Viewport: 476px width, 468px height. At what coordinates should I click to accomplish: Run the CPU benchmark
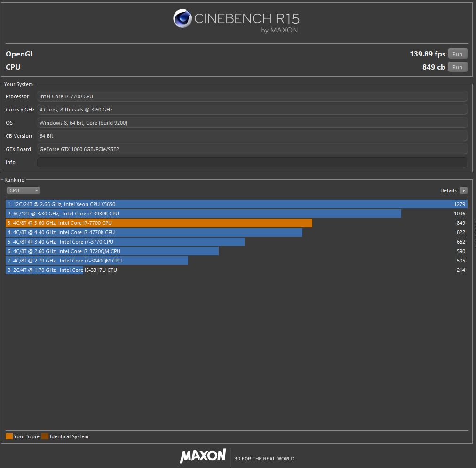458,67
